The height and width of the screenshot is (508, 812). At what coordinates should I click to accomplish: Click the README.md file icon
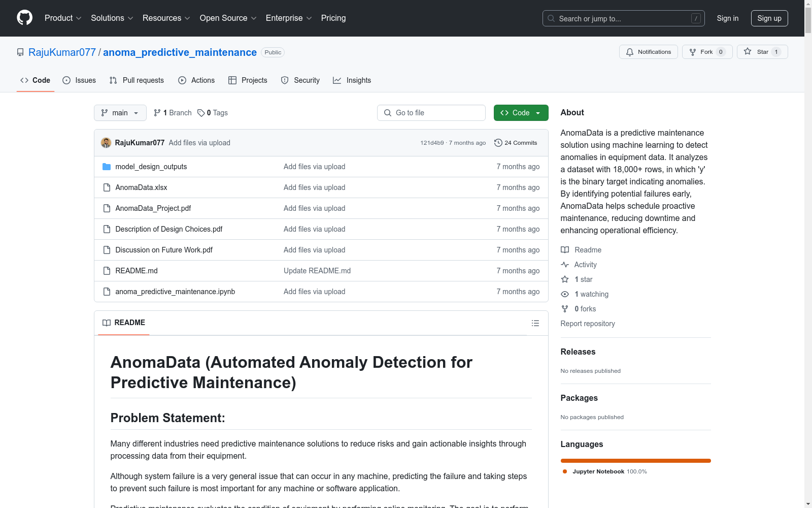107,271
